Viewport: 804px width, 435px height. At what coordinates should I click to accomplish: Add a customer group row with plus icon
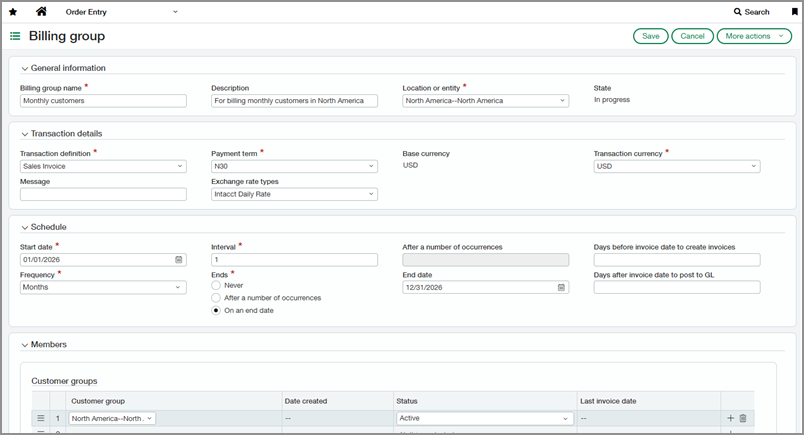pyautogui.click(x=730, y=418)
